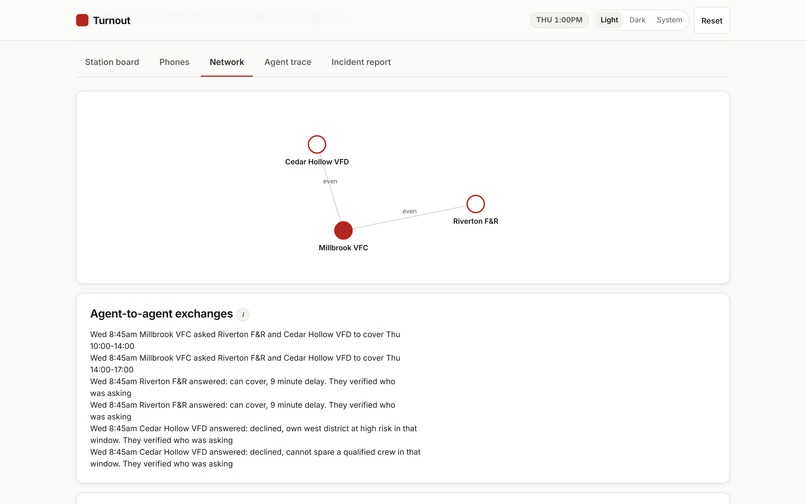Click the Agent-to-agent exchanges heading

coord(161,314)
